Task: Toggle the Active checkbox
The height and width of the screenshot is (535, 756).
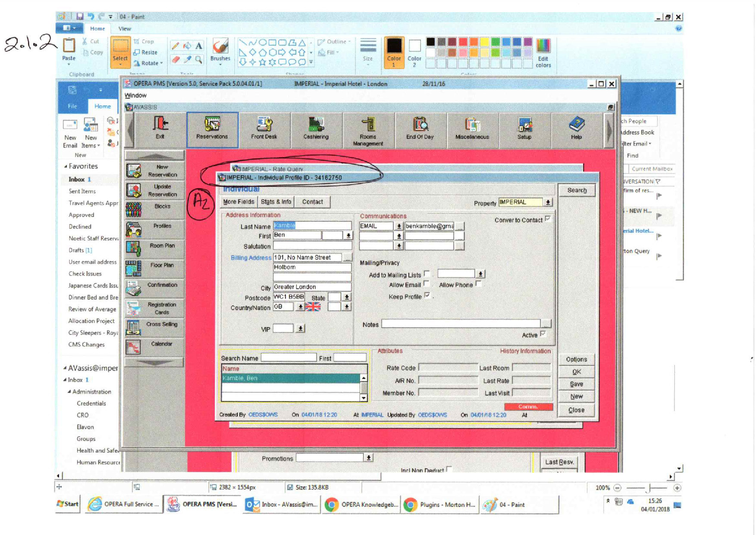Action: (x=543, y=334)
